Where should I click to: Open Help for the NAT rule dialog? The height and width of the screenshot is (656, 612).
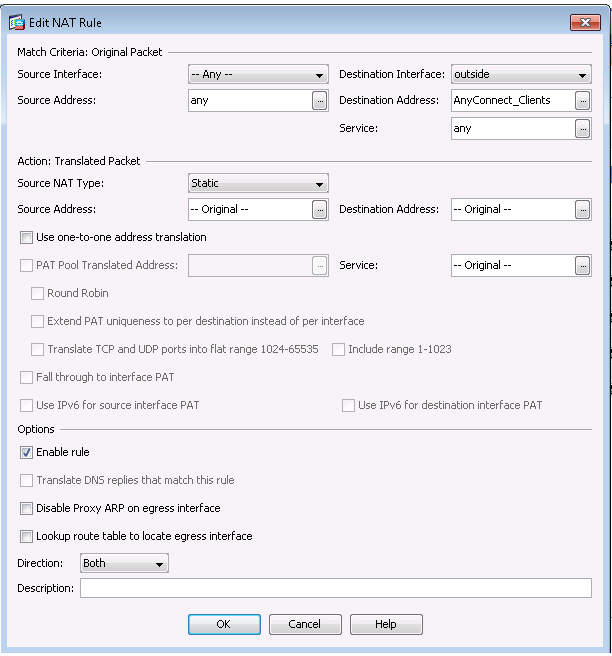pos(386,624)
